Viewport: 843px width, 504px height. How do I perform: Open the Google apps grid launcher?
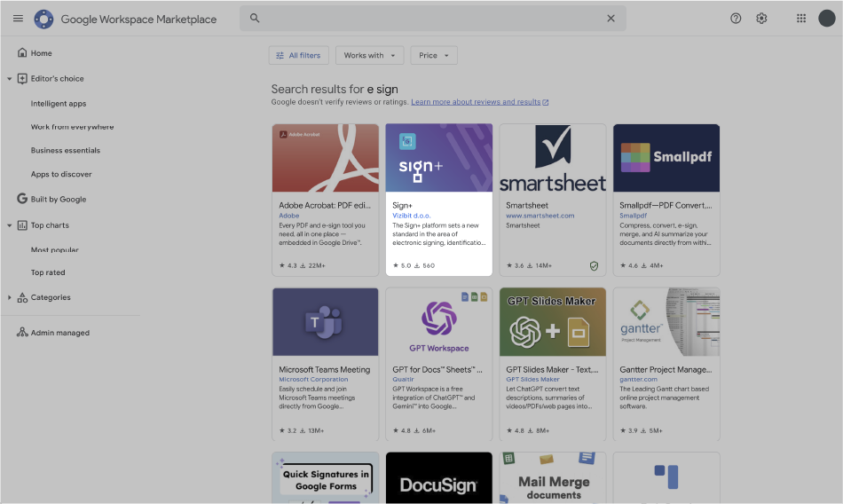pos(801,19)
